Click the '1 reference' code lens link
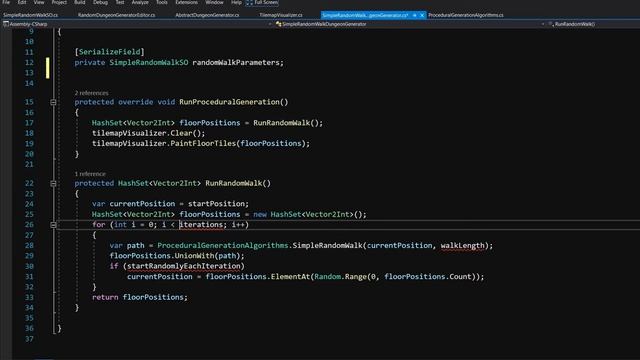 [x=90, y=174]
